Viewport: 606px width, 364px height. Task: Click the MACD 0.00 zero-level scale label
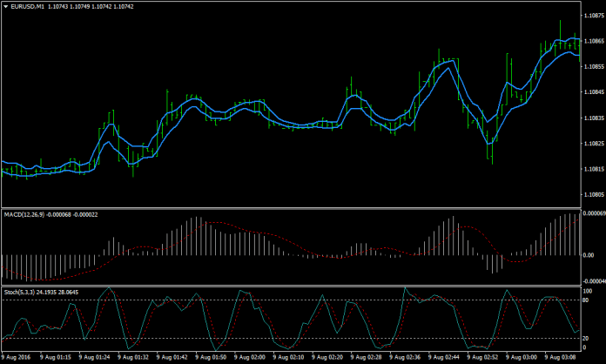pyautogui.click(x=589, y=255)
